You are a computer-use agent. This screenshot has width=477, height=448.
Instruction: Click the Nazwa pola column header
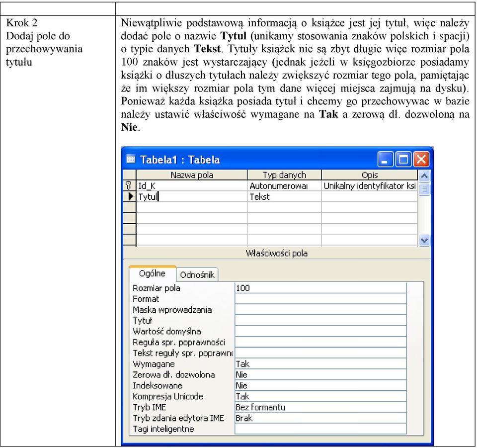pos(192,175)
